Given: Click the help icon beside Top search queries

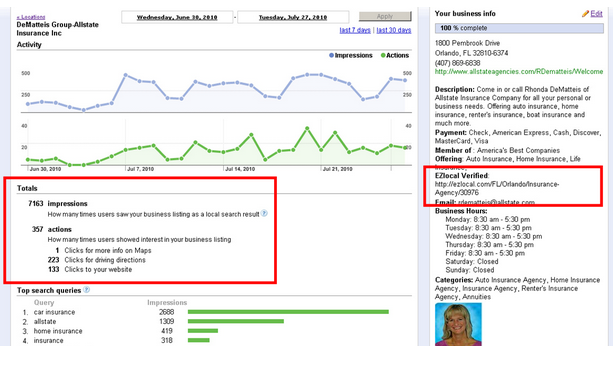Looking at the screenshot, I should click(x=86, y=289).
